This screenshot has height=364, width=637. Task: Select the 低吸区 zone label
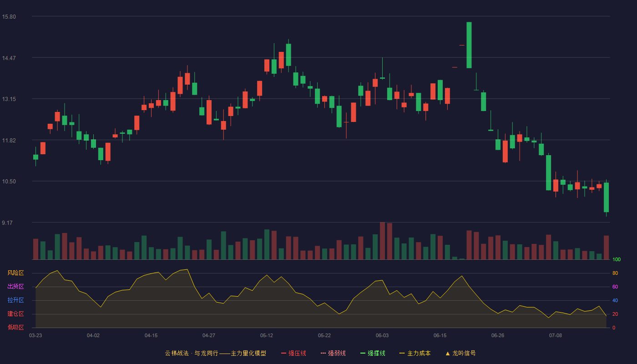(15, 327)
